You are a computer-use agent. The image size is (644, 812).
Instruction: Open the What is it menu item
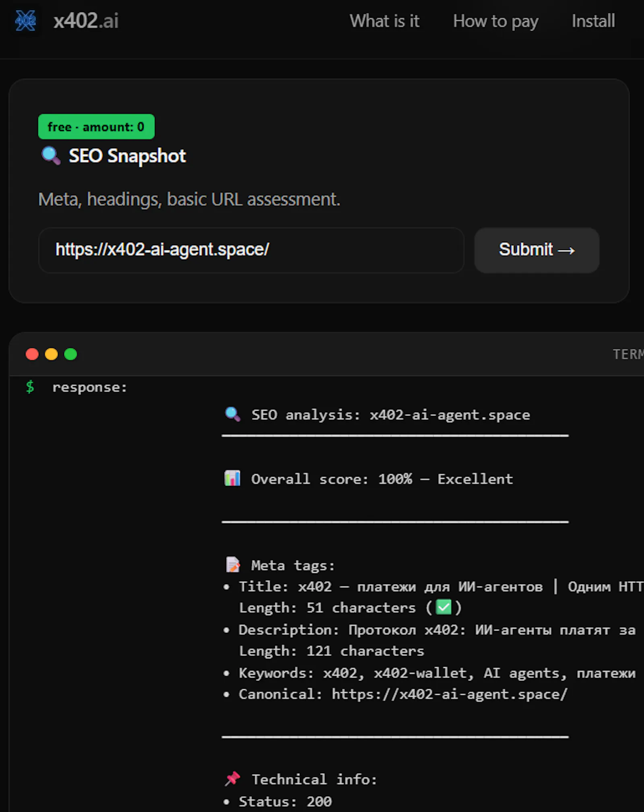tap(384, 21)
